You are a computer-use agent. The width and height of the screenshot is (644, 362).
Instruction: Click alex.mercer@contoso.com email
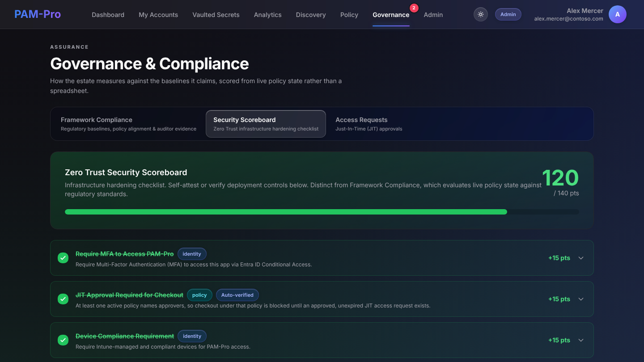568,19
